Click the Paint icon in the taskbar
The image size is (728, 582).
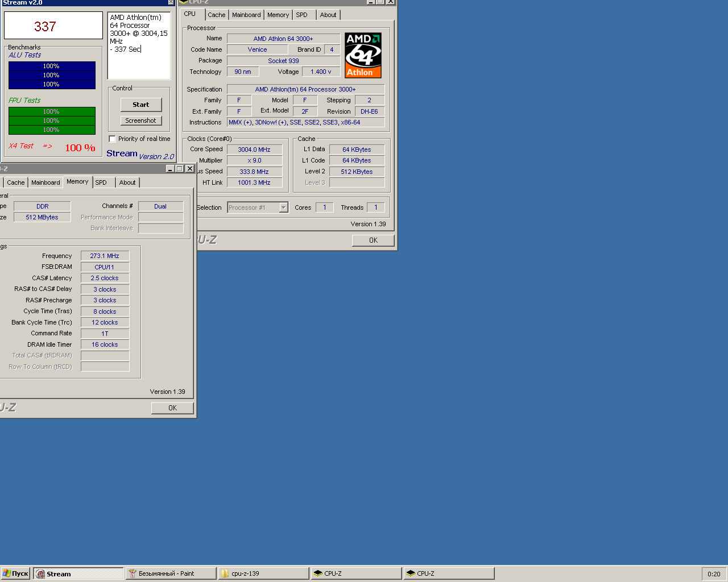[133, 574]
